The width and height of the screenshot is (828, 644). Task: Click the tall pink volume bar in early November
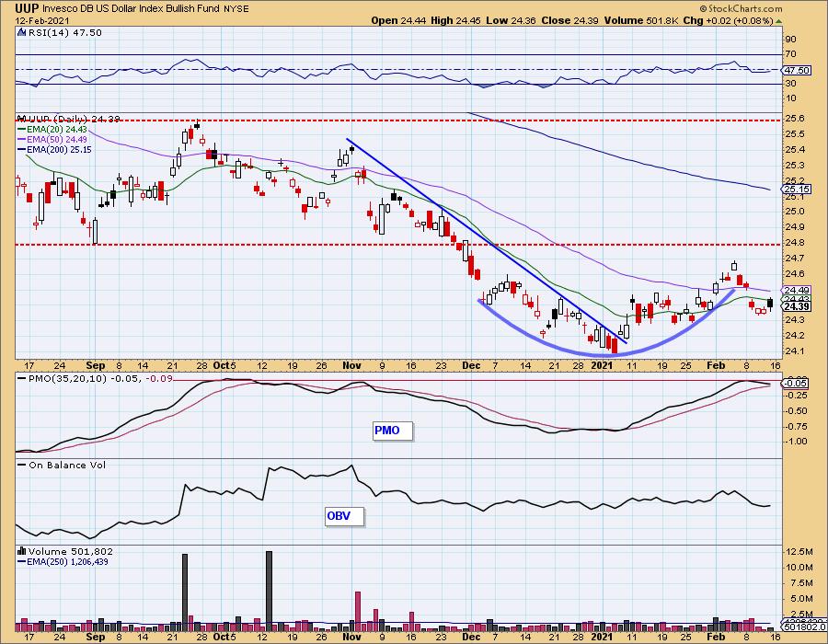[x=358, y=611]
